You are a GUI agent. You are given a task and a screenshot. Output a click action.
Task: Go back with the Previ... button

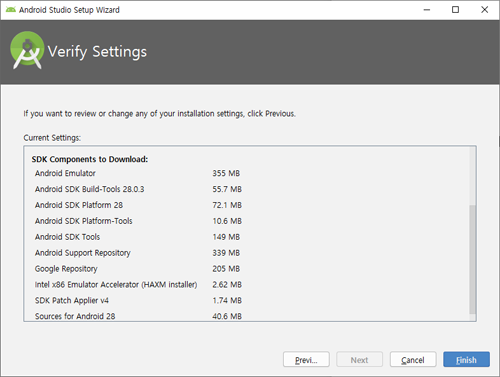tap(306, 359)
